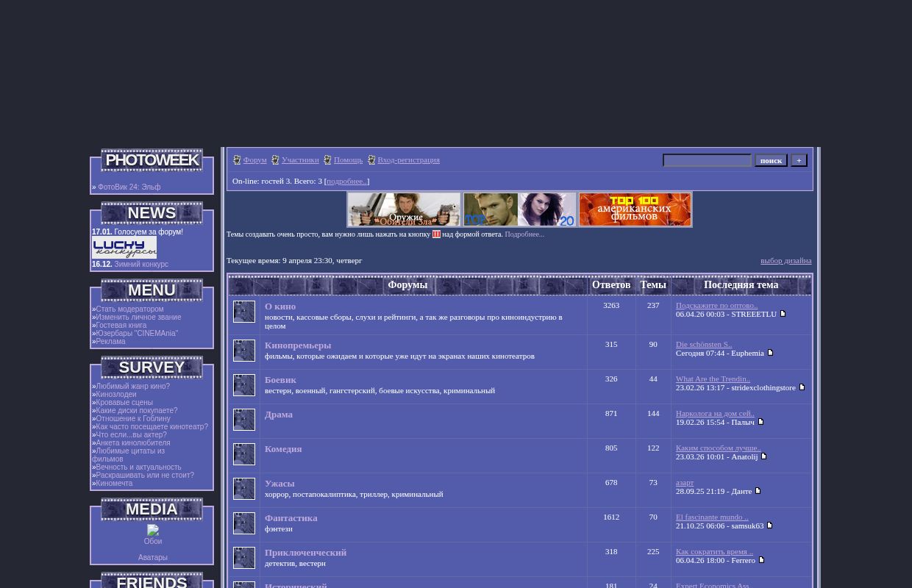Expand online users via подробнее link
This screenshot has height=588, width=912.
346,181
